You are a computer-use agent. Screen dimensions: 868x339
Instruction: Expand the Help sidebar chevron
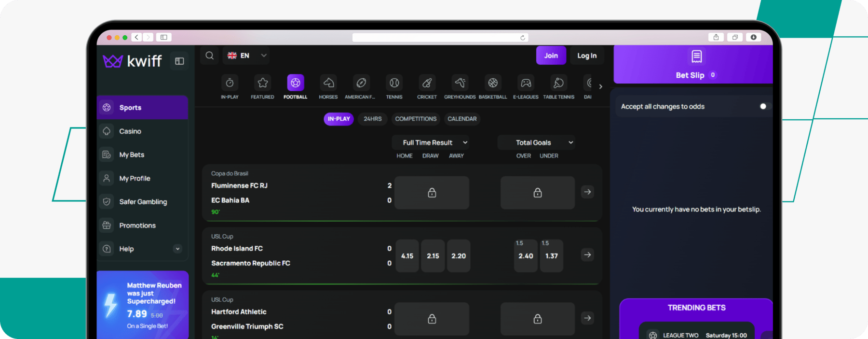click(x=177, y=249)
